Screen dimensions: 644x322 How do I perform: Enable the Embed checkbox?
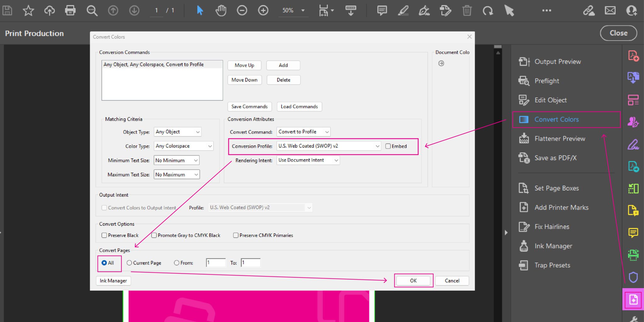point(388,146)
